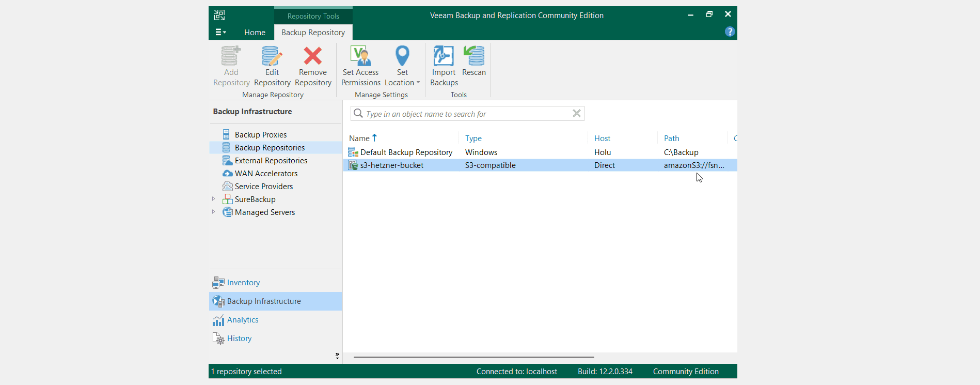Image resolution: width=980 pixels, height=385 pixels.
Task: Click the Veeam application icon in the title bar
Action: (219, 15)
